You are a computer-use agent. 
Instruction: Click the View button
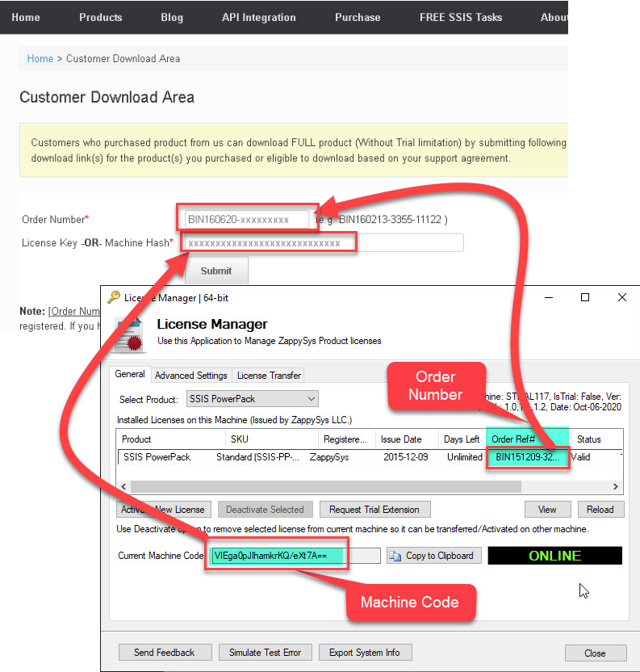[x=547, y=509]
